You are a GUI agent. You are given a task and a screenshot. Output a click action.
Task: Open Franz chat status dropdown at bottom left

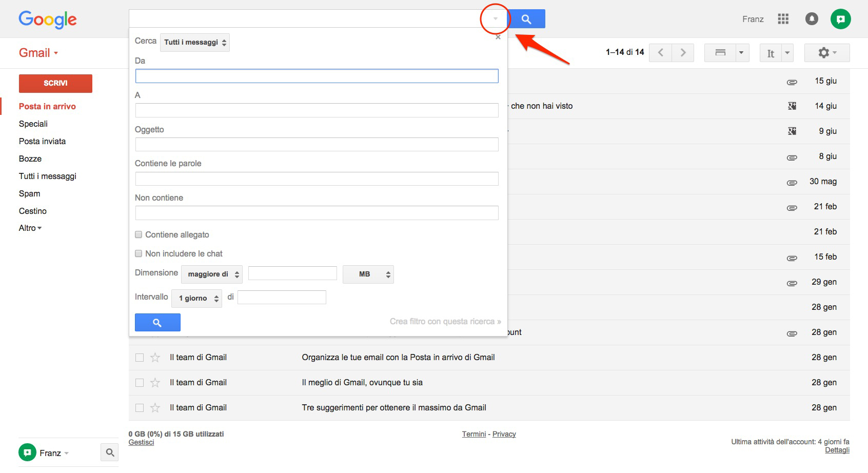tap(67, 453)
